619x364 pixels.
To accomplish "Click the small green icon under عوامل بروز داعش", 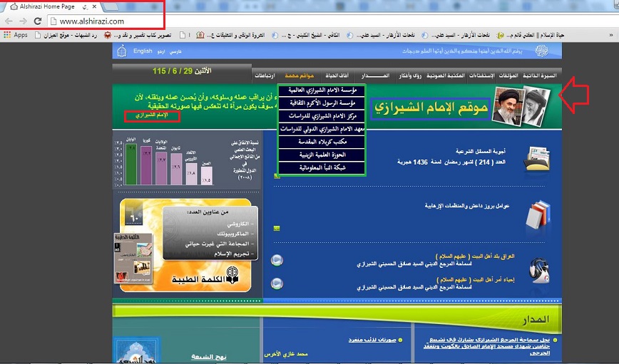I will tap(277, 228).
